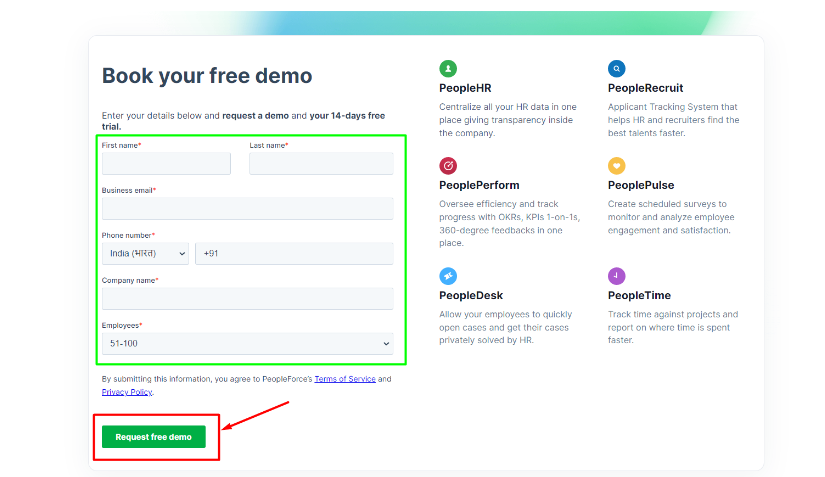
Task: Click the 'Enter your details below' intro text
Action: pos(243,121)
